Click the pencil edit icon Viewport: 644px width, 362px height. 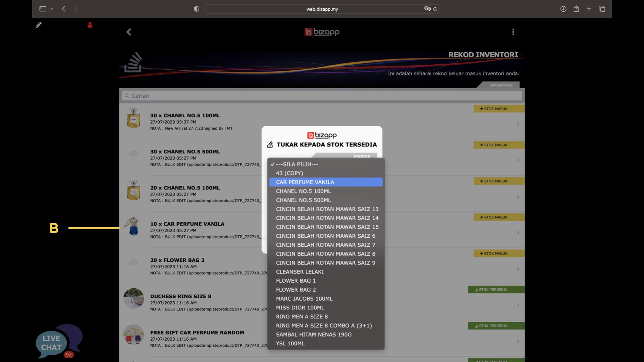39,25
